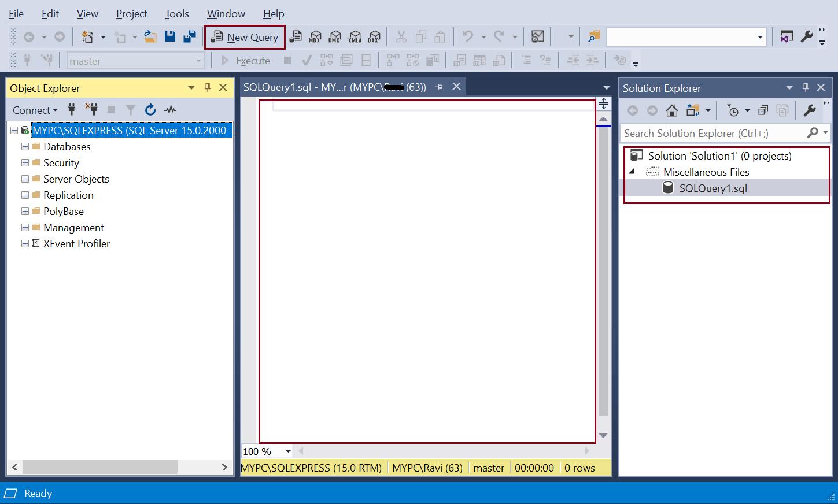Open a new MDX query window
This screenshot has width=838, height=504.
(315, 36)
